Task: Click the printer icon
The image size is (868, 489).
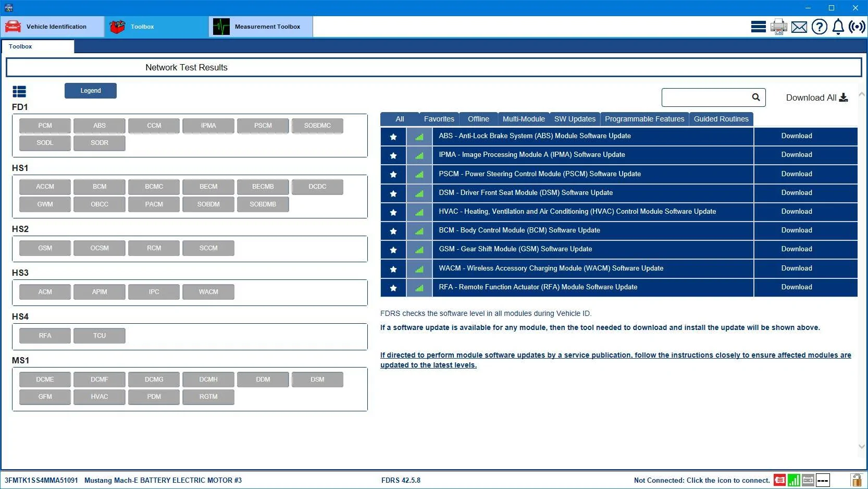Action: tap(779, 27)
